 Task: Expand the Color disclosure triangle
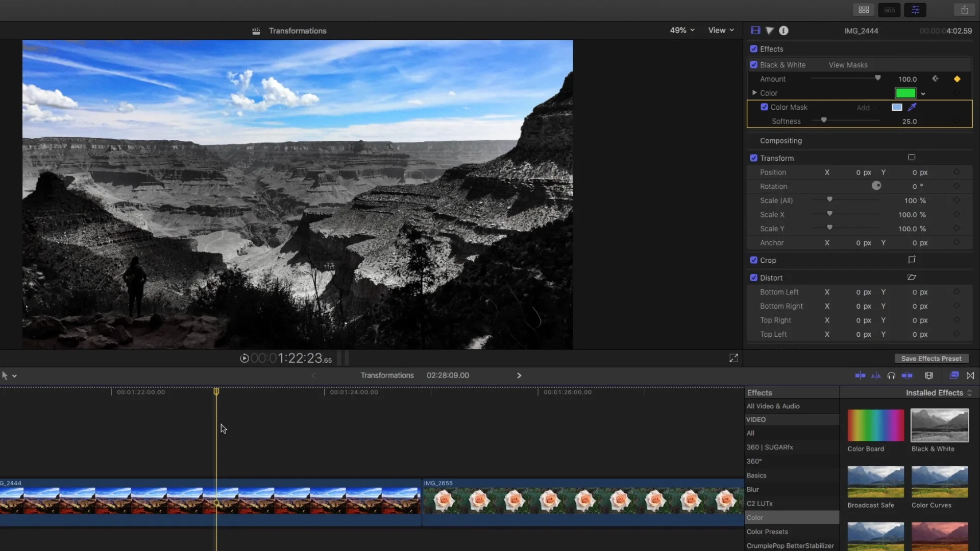pos(754,93)
